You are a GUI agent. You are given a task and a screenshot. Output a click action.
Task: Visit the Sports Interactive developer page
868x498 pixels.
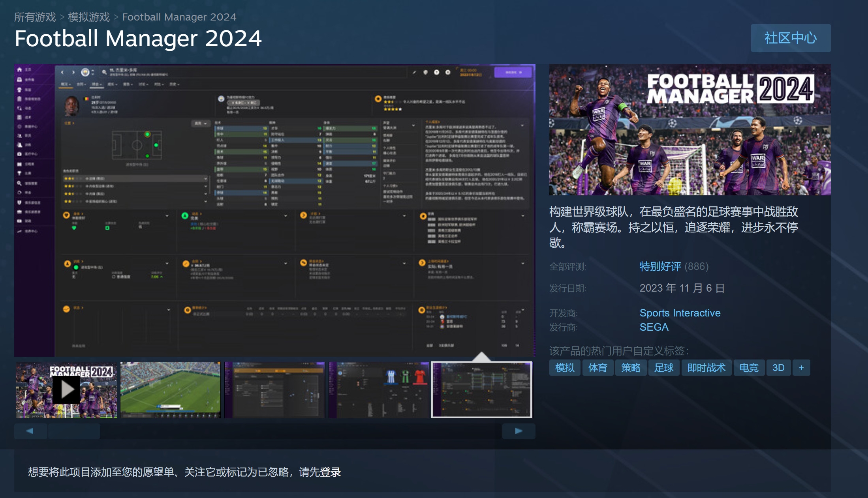click(x=680, y=313)
